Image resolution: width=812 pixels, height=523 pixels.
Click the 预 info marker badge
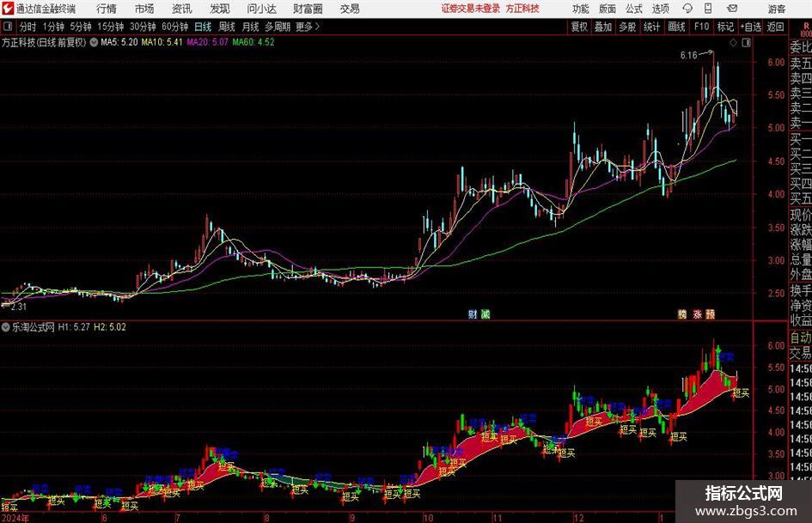coord(711,314)
